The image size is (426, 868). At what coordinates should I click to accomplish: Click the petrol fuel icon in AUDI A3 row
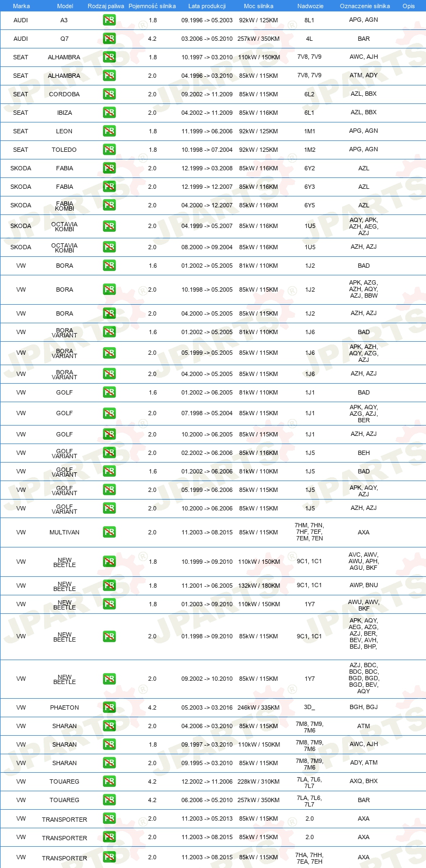click(109, 20)
